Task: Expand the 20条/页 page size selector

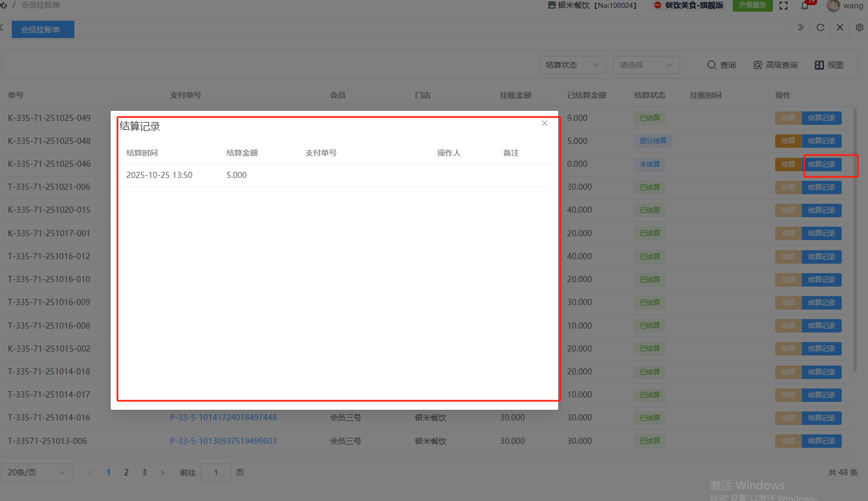Action: click(36, 472)
